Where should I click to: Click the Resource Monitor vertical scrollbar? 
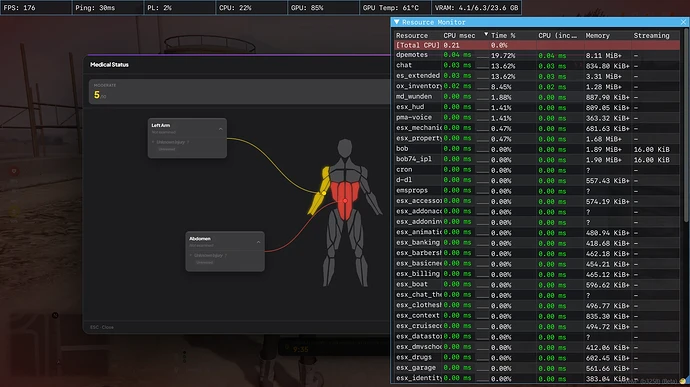[685, 128]
